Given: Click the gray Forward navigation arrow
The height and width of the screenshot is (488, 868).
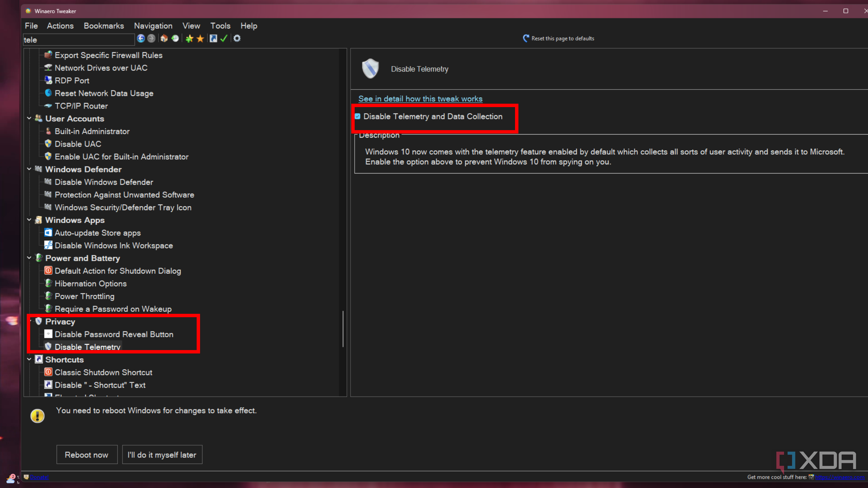Looking at the screenshot, I should point(151,39).
